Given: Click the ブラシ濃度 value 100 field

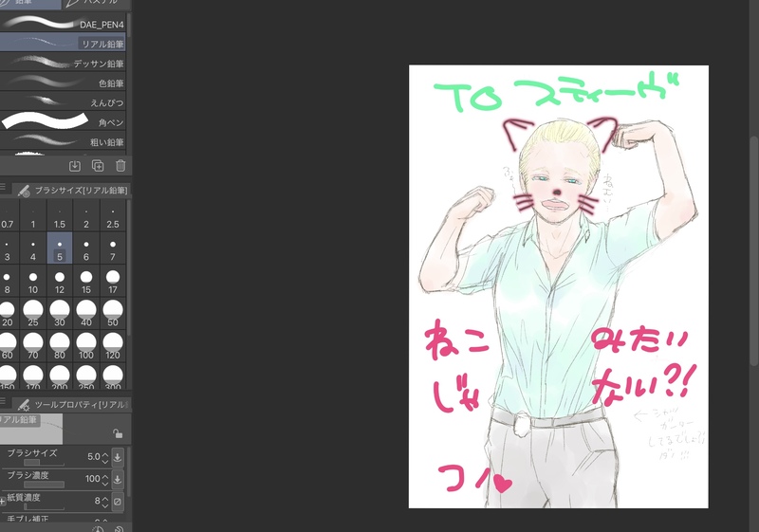Looking at the screenshot, I should [92, 479].
